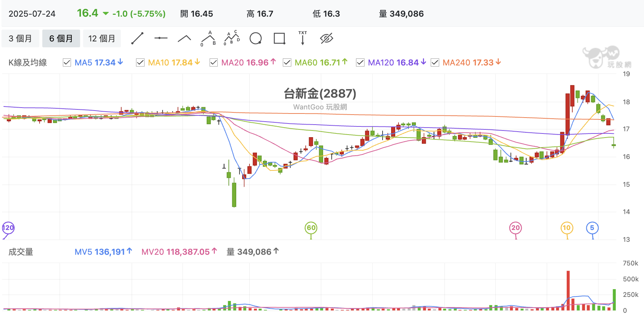The image size is (644, 315).
Task: Click the MA240 17.33 label
Action: point(472,62)
